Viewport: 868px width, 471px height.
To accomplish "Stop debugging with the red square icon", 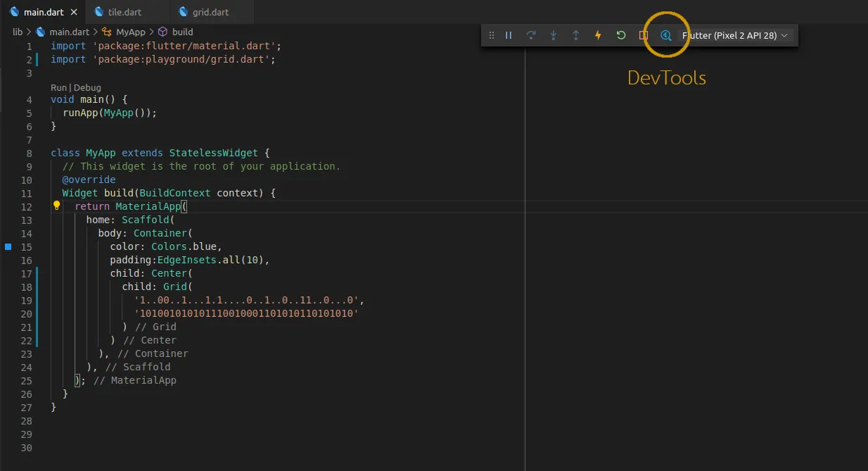I will [643, 34].
